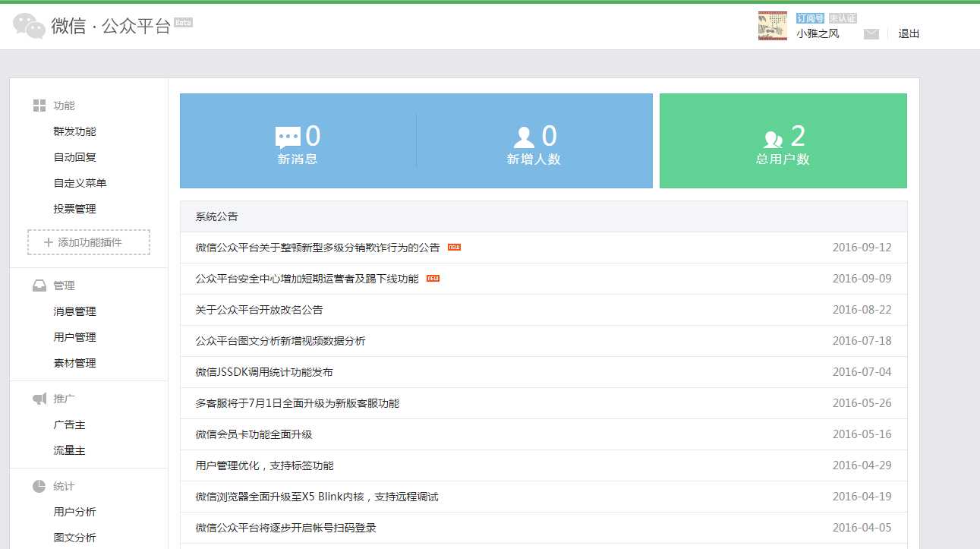Open 微信公众平台将逐步开启帐号扫码登录 announcement

[x=285, y=528]
